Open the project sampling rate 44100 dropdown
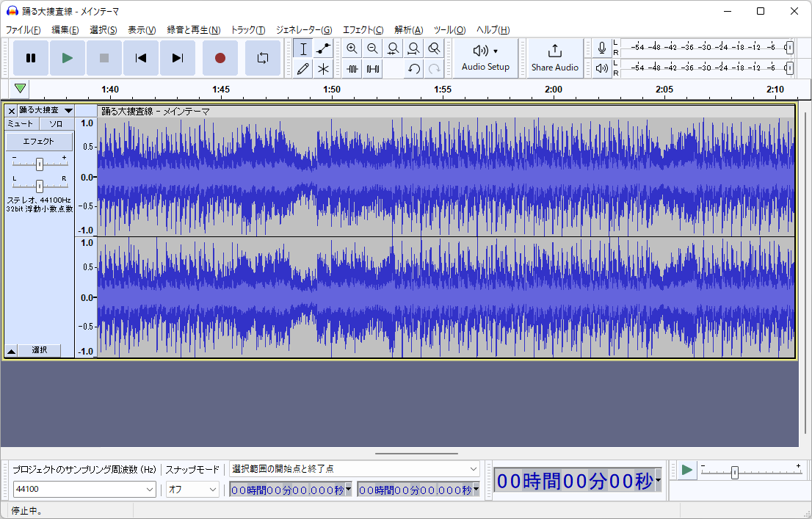Screen dimensions: 812x519 [84, 489]
